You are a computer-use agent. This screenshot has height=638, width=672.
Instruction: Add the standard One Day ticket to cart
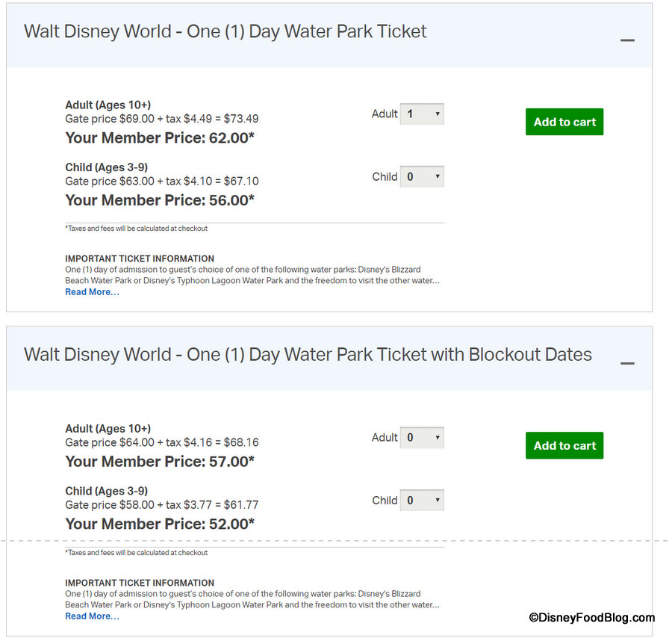564,122
